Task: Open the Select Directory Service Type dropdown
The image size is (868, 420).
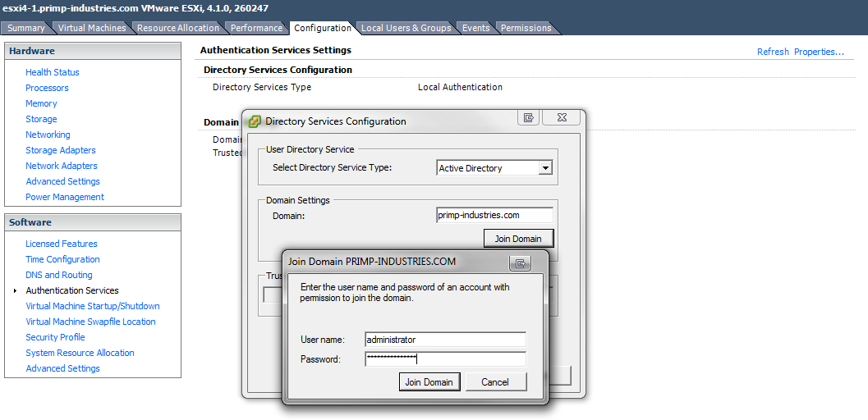Action: click(x=545, y=168)
